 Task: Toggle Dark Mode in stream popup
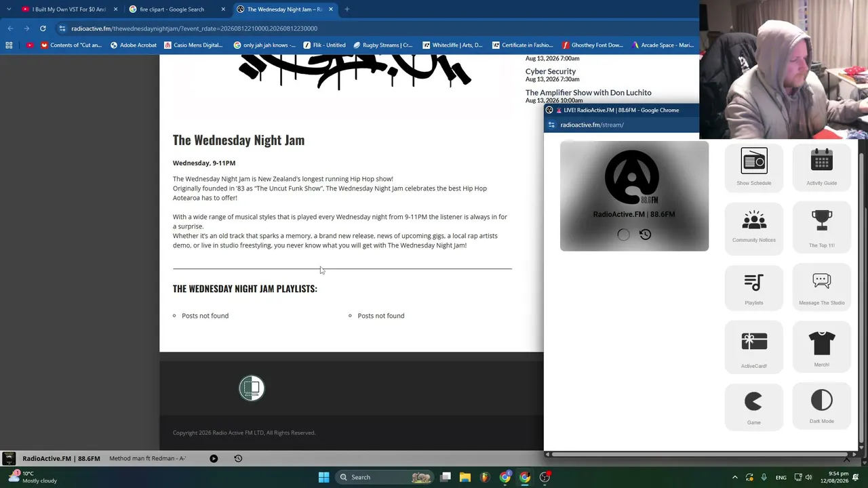(x=821, y=407)
